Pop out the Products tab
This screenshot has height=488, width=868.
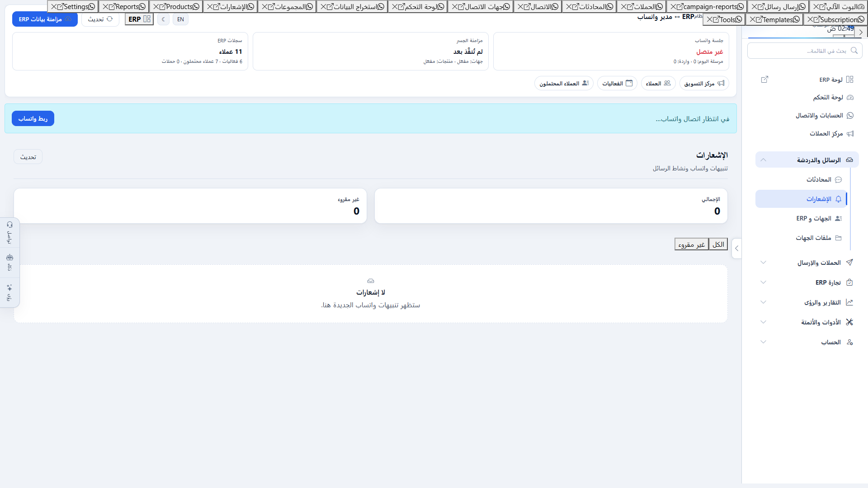(x=163, y=7)
